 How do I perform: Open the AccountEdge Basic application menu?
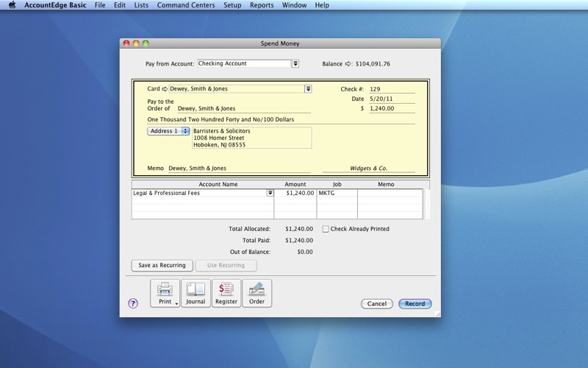click(55, 5)
